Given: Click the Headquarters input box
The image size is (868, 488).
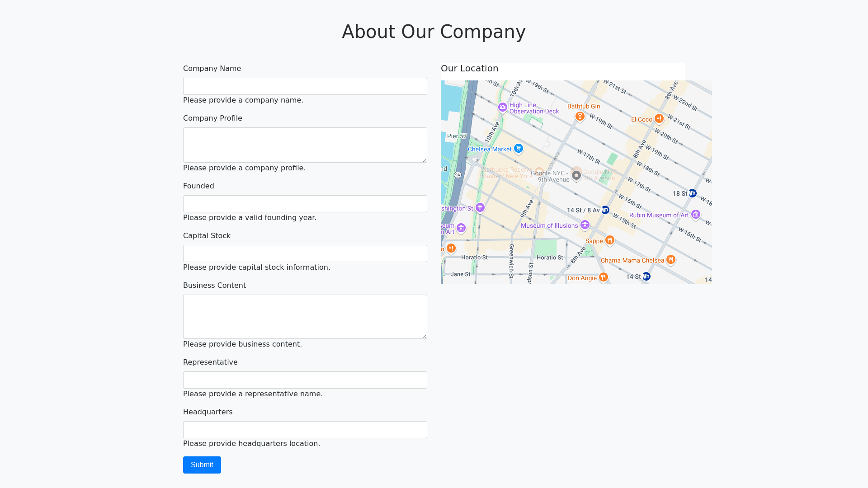Looking at the screenshot, I should point(305,430).
